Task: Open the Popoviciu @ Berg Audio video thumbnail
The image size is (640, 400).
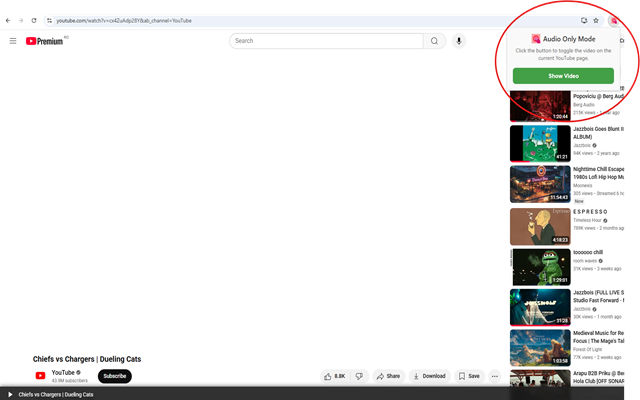Action: (x=540, y=106)
